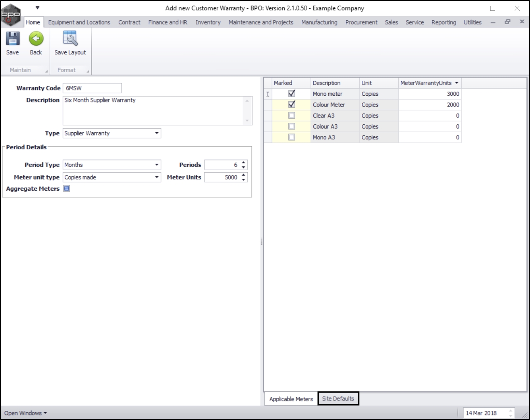Increase Periods with up arrow

[244, 163]
